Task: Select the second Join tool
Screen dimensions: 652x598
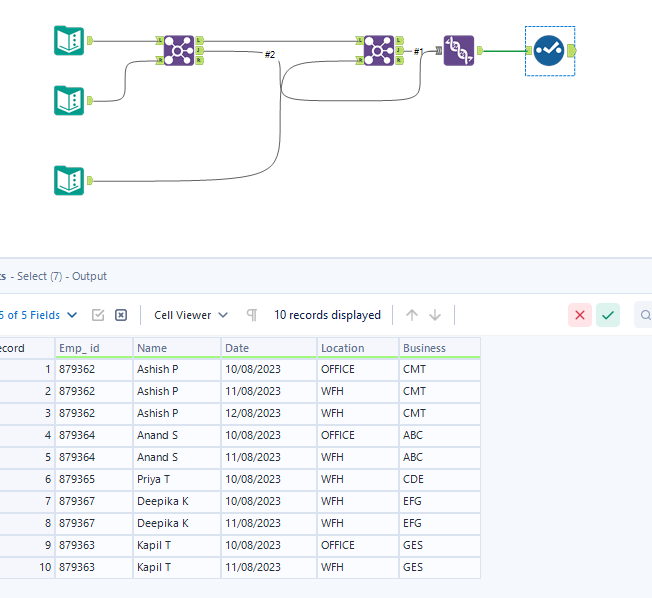Action: pyautogui.click(x=379, y=51)
